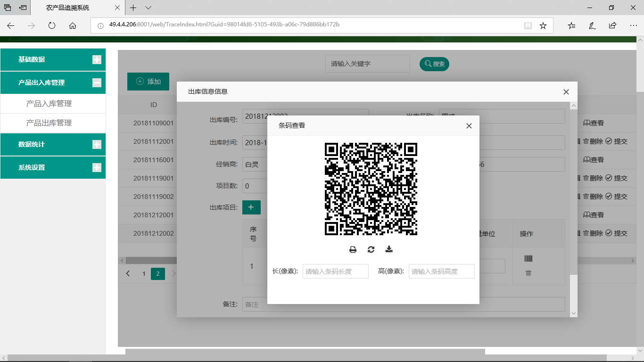Click the 高(像素) barcode height field
Viewport: 644px width, 362px height.
click(442, 271)
